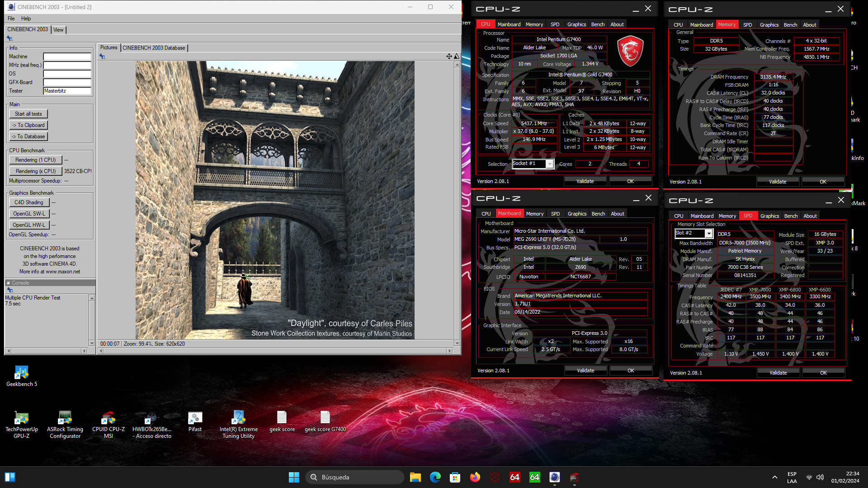
Task: Open SPD tab in Memory CPU-Z window
Action: click(x=748, y=25)
